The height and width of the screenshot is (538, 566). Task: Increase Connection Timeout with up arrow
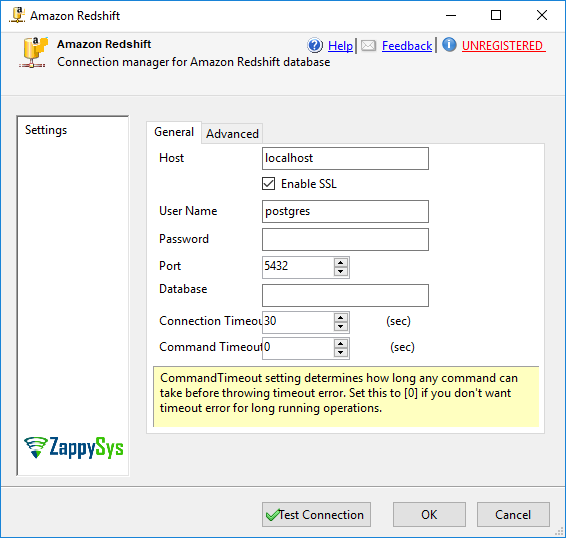tap(341, 318)
